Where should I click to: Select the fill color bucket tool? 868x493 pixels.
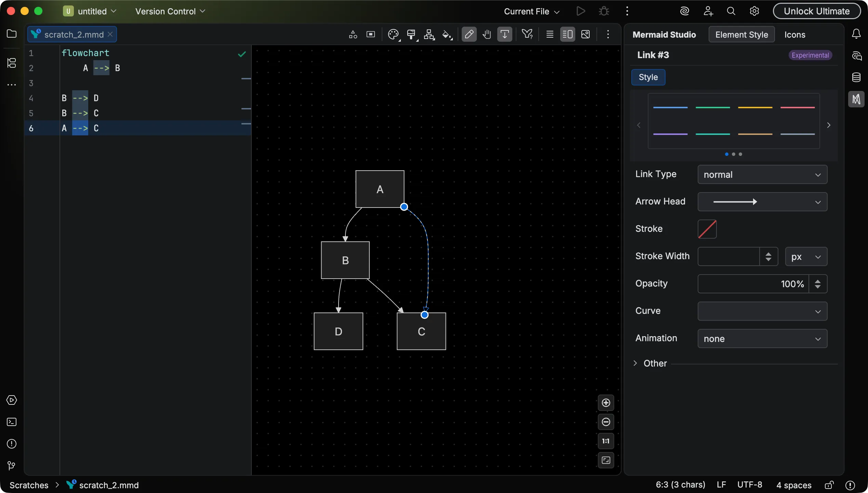(x=447, y=34)
